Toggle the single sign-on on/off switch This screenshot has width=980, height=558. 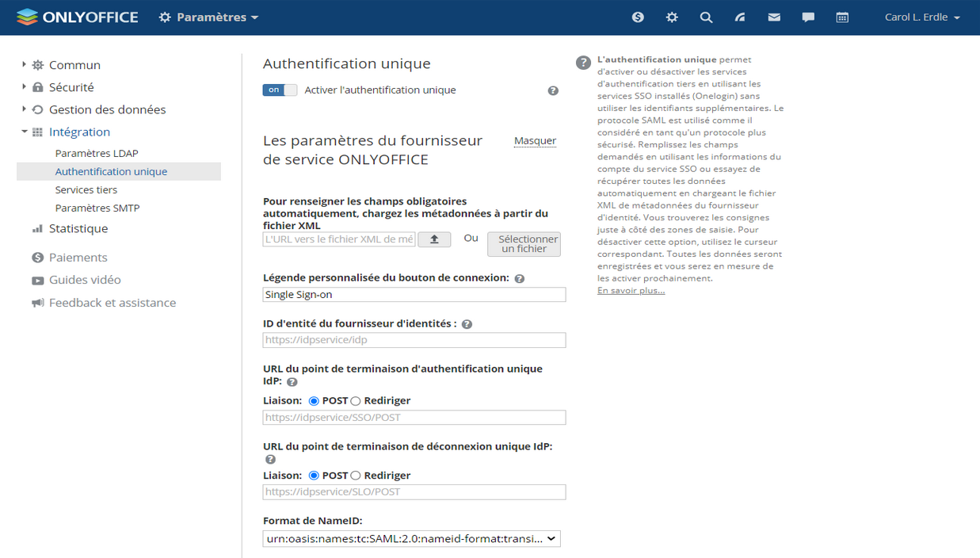point(280,90)
